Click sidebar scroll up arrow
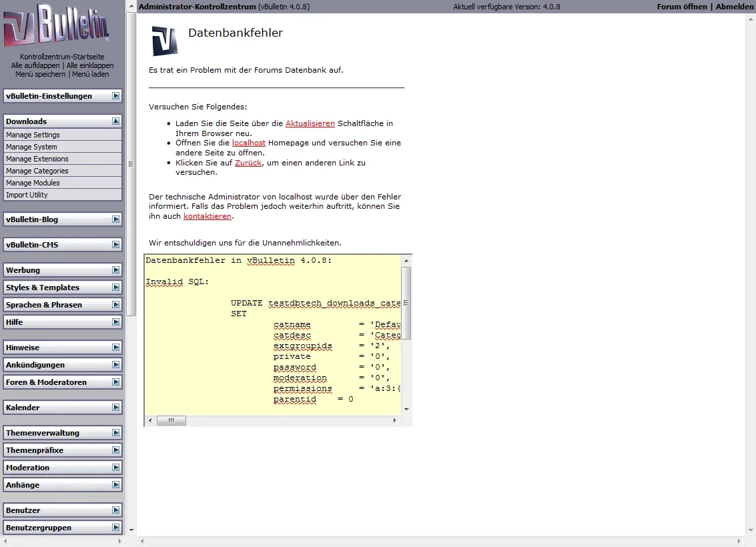The image size is (756, 547). click(131, 6)
